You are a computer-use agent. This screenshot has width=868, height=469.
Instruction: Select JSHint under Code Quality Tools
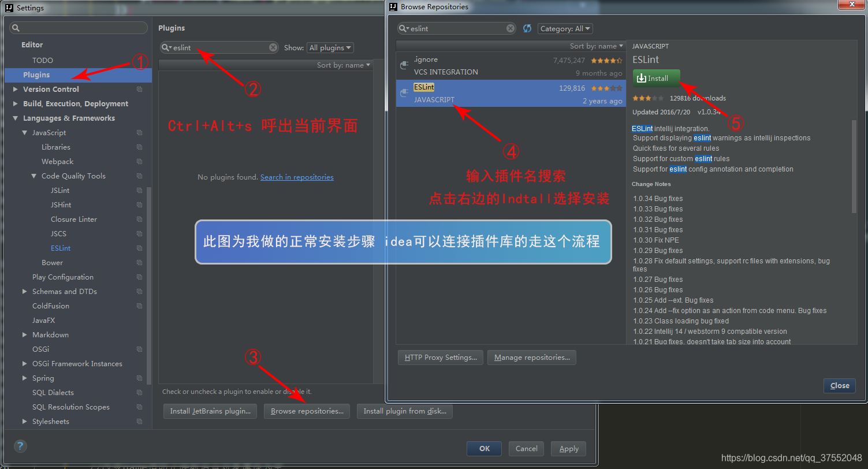coord(61,204)
